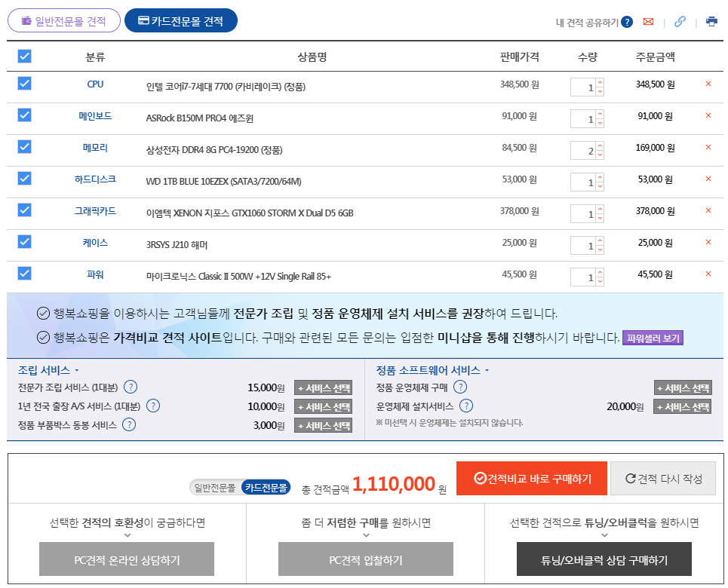Click the 견적비교 바로 구매하기 button
Screen dimensions: 728x588
point(532,478)
